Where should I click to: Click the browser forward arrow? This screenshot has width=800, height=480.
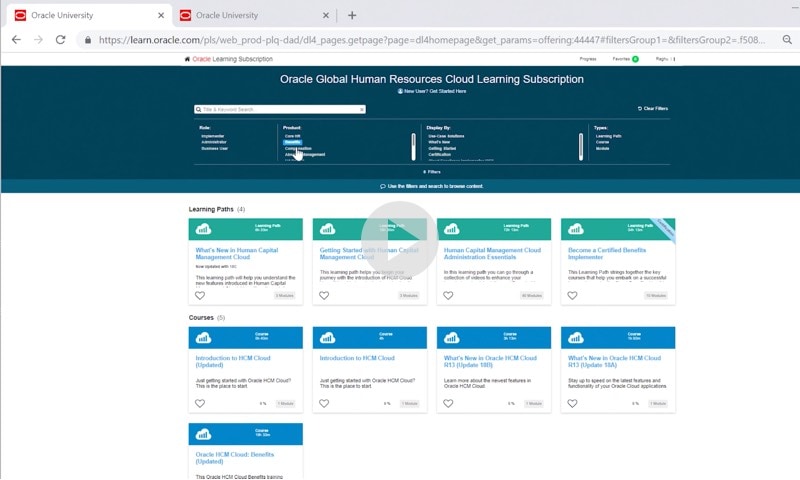pos(38,40)
